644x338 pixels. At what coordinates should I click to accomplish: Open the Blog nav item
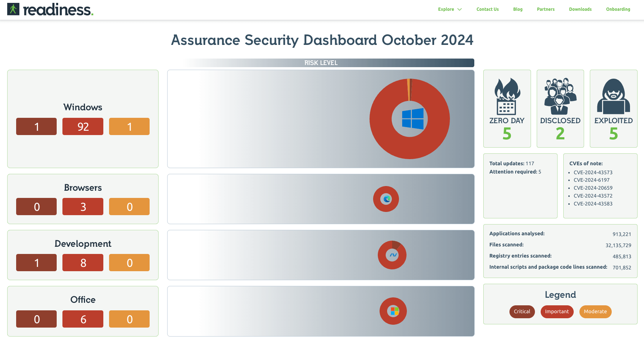tap(518, 9)
